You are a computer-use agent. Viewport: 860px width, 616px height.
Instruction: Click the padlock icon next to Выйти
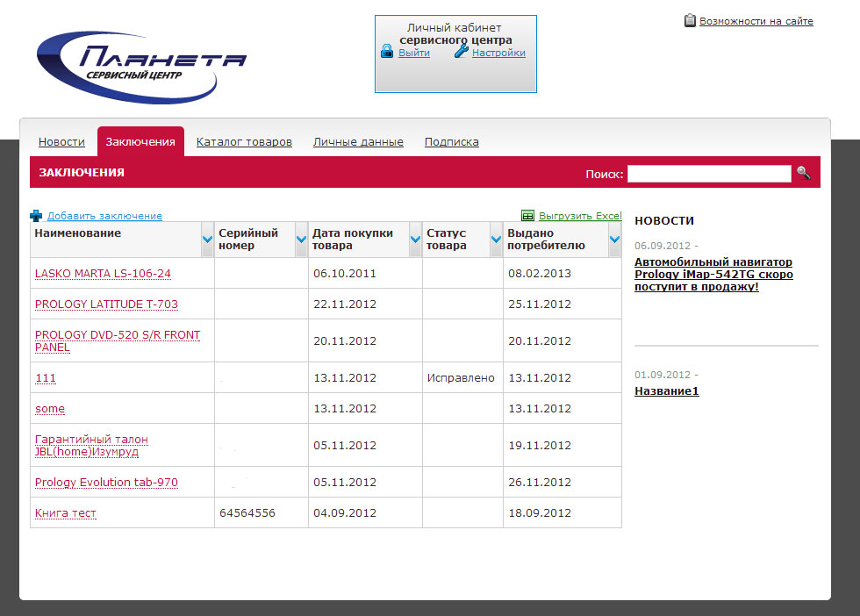pyautogui.click(x=387, y=52)
